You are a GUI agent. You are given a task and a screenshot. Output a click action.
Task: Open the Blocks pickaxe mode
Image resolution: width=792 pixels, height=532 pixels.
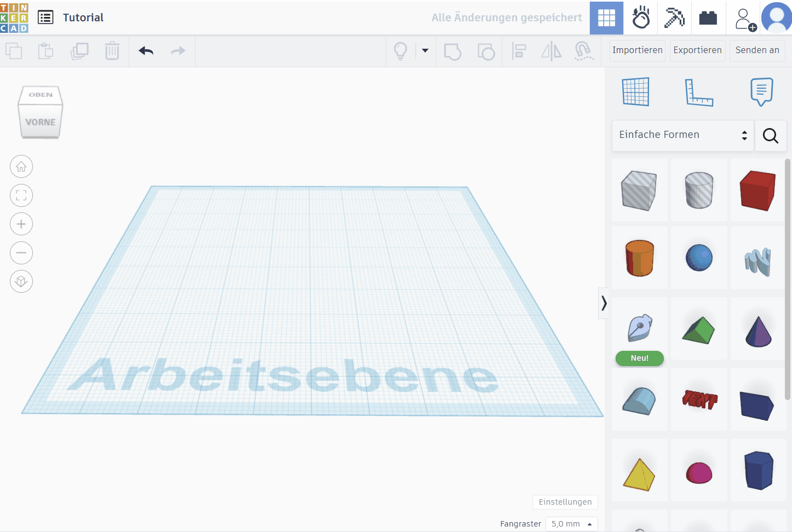(674, 18)
